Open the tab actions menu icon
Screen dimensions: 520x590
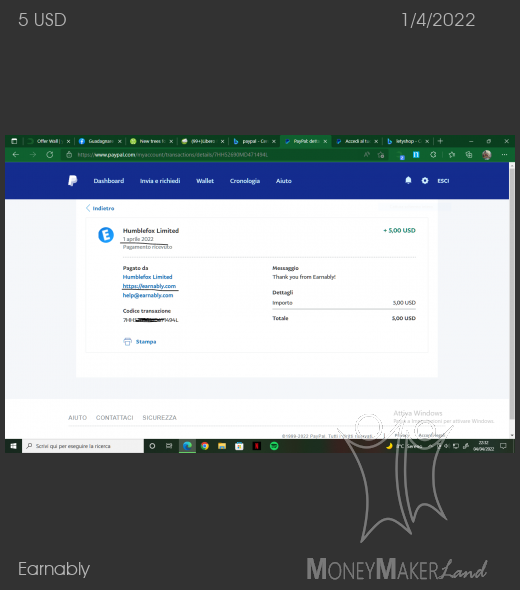pos(14,141)
